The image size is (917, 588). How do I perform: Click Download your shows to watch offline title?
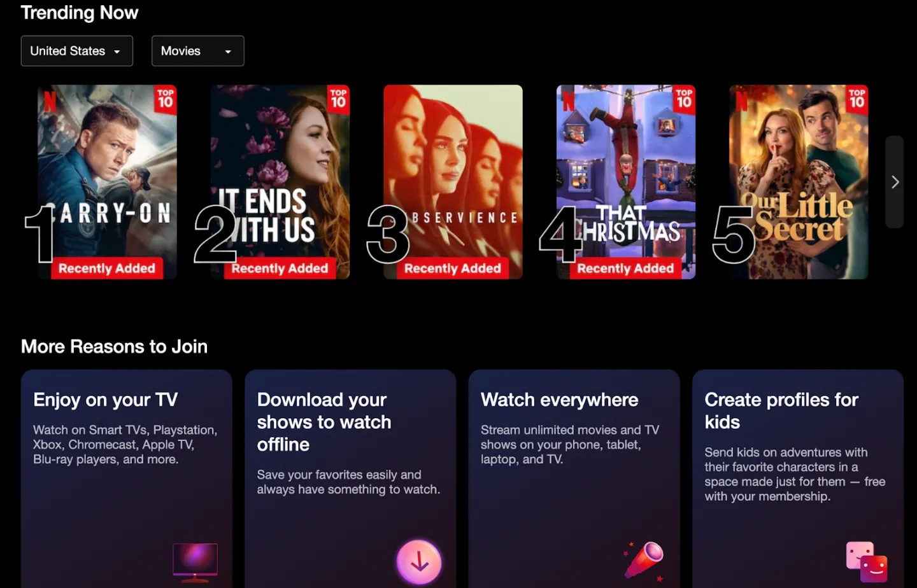(324, 422)
